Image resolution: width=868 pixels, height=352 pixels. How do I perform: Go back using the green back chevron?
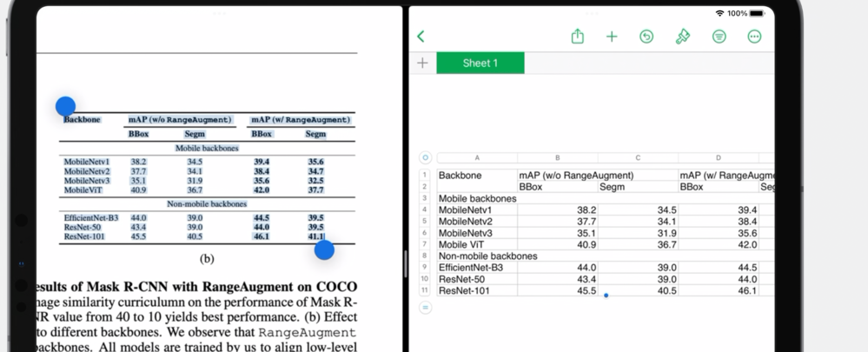click(x=421, y=37)
